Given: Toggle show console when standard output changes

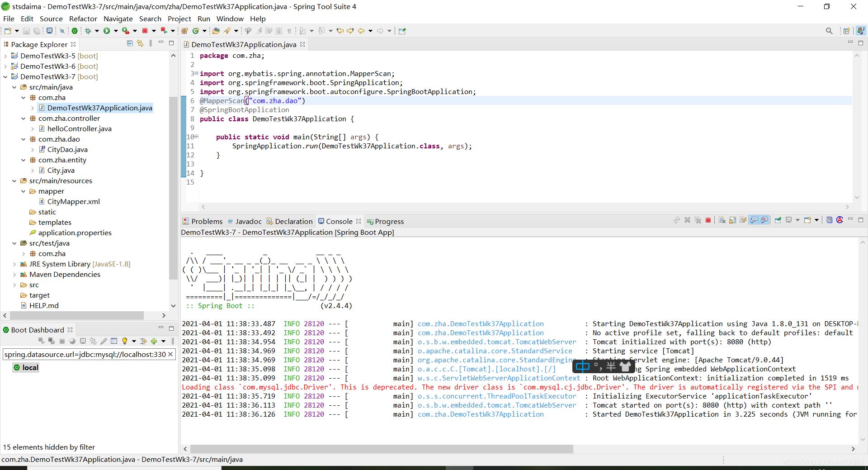Looking at the screenshot, I should click(754, 220).
